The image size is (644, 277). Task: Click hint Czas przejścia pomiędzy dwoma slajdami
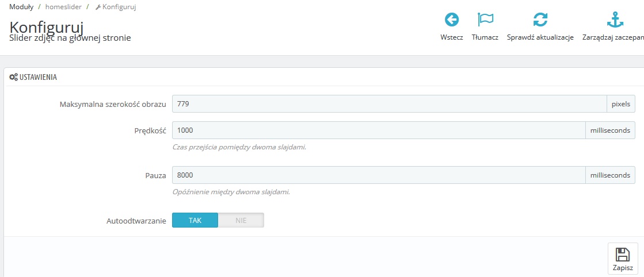(239, 147)
